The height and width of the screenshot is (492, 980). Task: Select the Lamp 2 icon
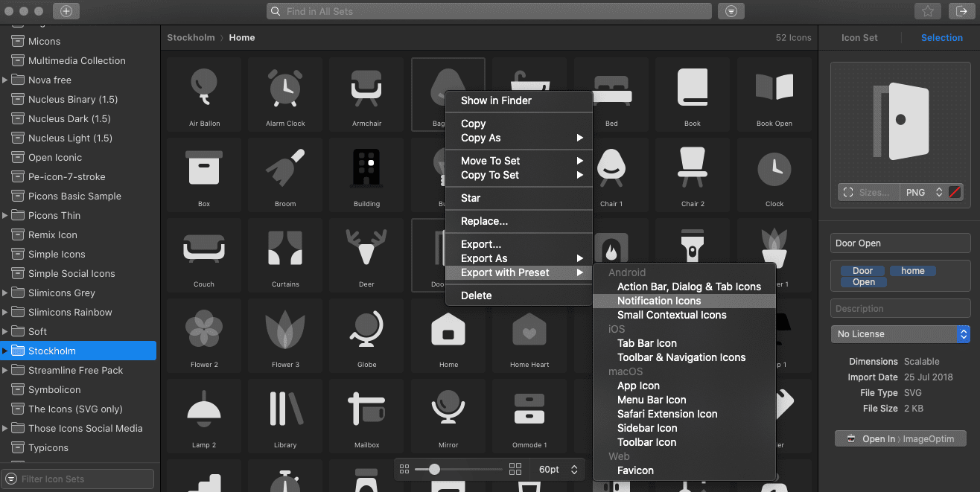pyautogui.click(x=204, y=416)
